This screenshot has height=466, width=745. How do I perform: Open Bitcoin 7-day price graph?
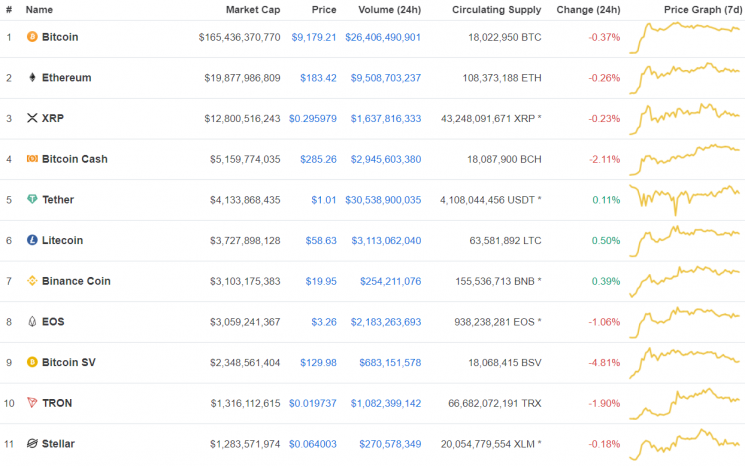tap(685, 38)
